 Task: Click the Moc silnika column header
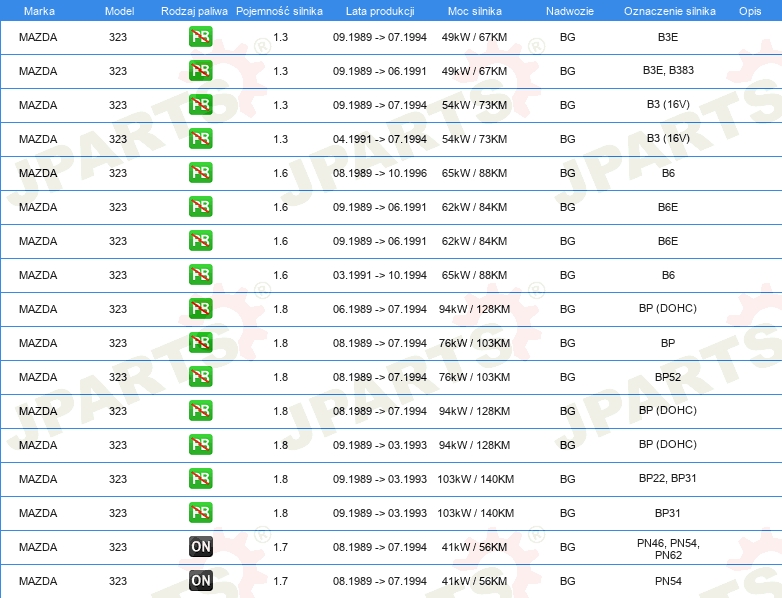click(x=474, y=11)
